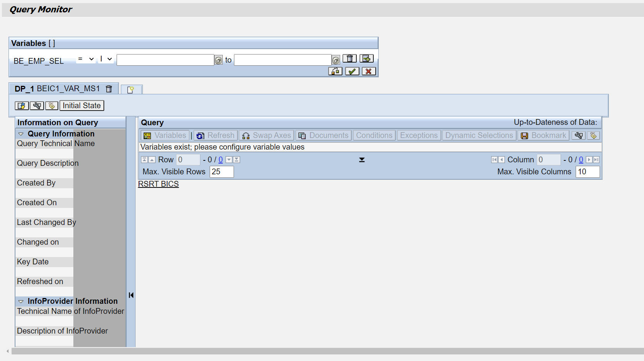Click the left scroll arrow at bottom
This screenshot has height=361, width=644.
coord(8,351)
